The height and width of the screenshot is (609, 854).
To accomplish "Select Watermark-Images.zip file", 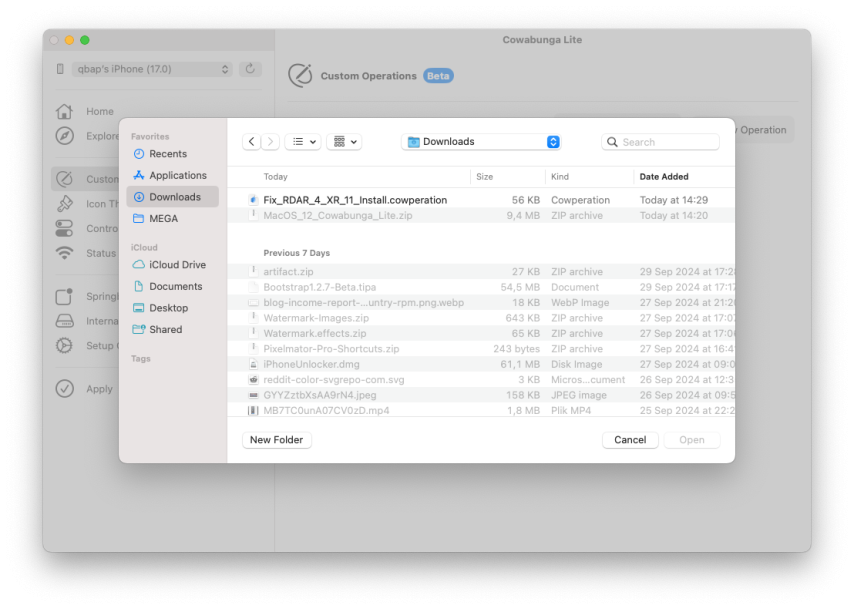I will [x=481, y=318].
